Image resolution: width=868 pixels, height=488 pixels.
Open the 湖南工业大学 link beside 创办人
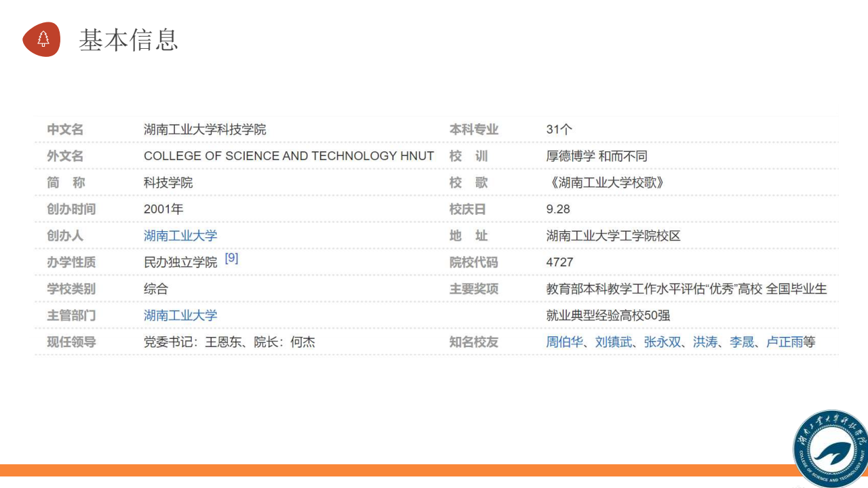tap(180, 236)
